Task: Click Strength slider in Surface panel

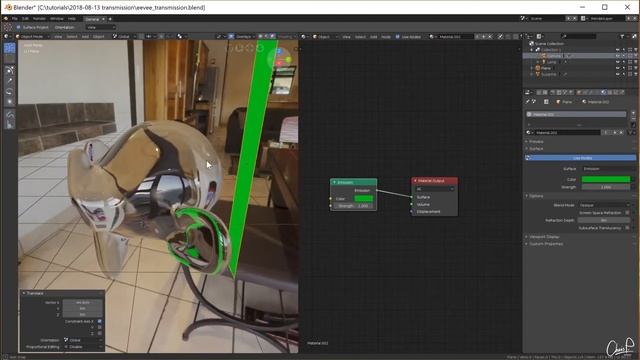Action: tap(606, 187)
